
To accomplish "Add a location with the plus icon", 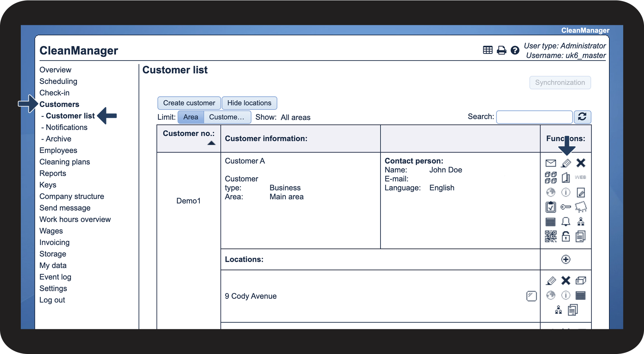I will coord(566,260).
